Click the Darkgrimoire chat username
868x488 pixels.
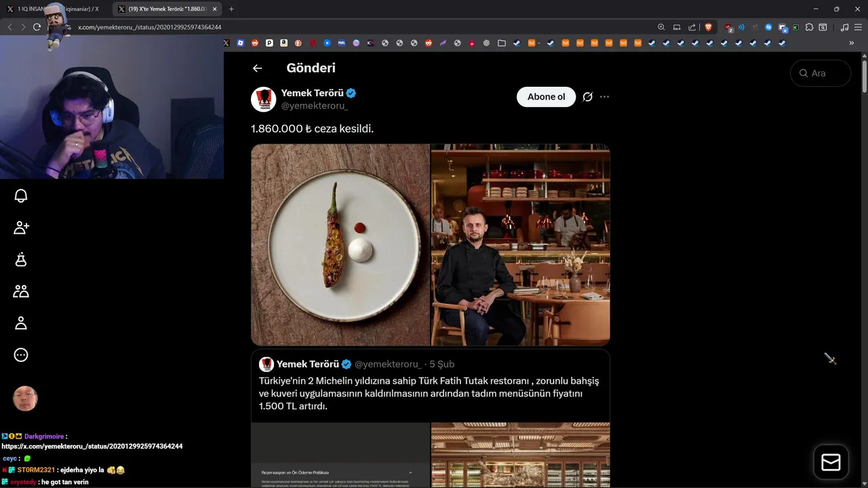(44, 437)
